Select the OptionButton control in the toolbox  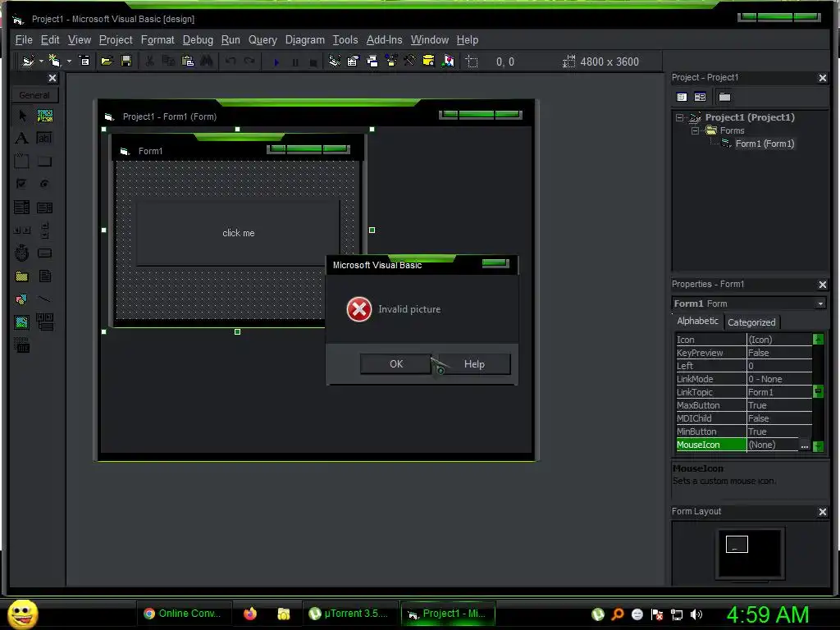click(x=45, y=184)
